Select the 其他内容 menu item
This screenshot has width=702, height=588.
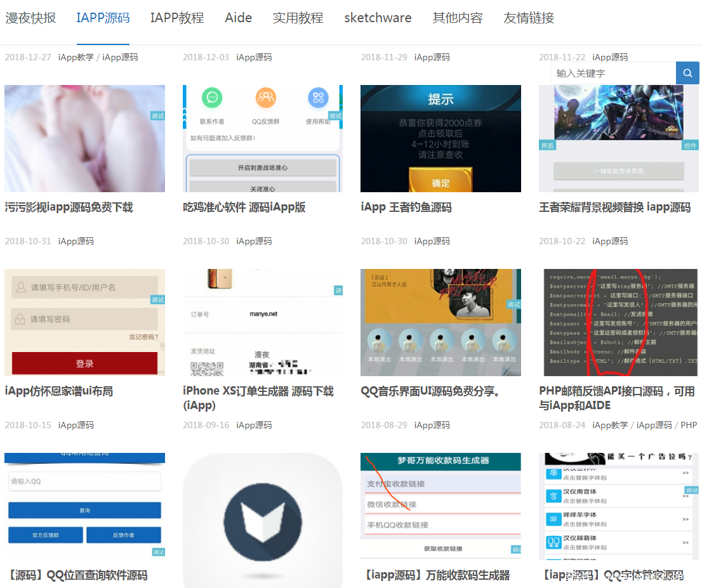click(458, 18)
